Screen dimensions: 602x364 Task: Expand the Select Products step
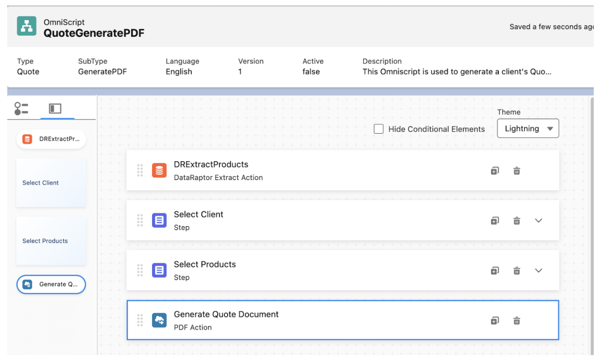[x=539, y=271]
